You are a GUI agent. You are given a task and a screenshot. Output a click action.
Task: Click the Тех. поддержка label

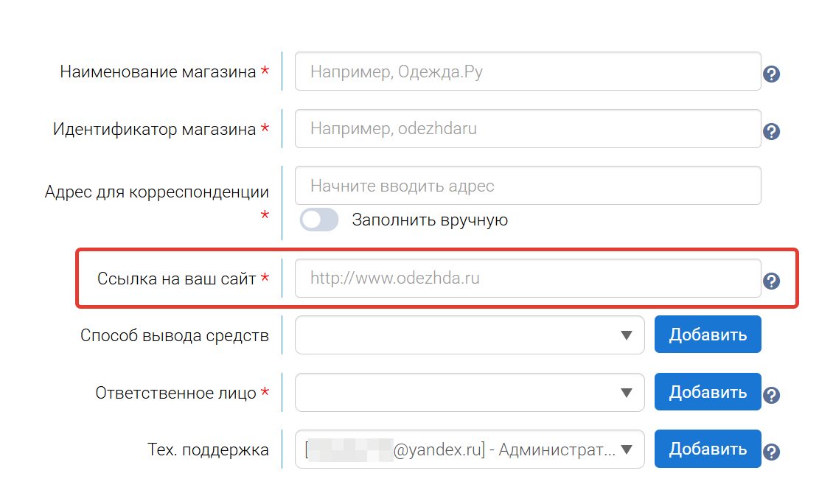[208, 449]
